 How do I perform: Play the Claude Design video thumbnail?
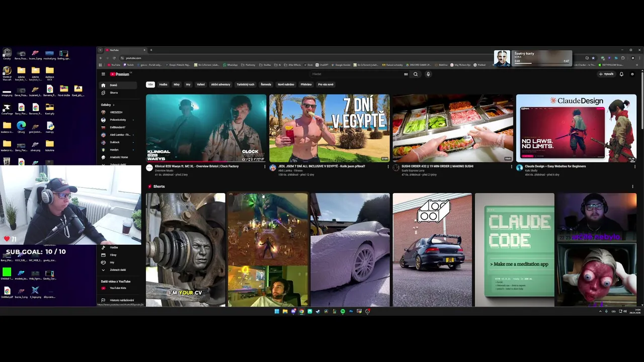(576, 128)
